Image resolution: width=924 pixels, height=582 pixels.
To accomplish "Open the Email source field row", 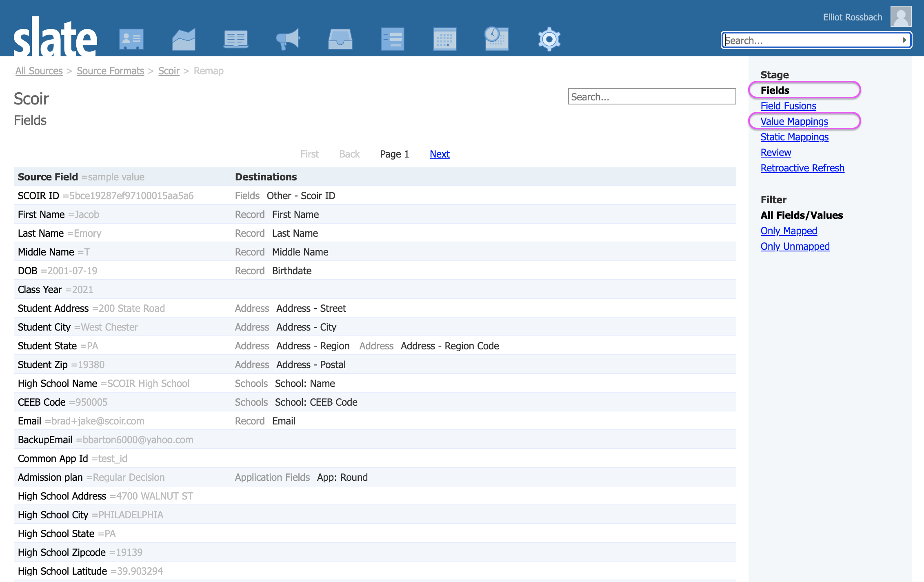I will tap(375, 421).
